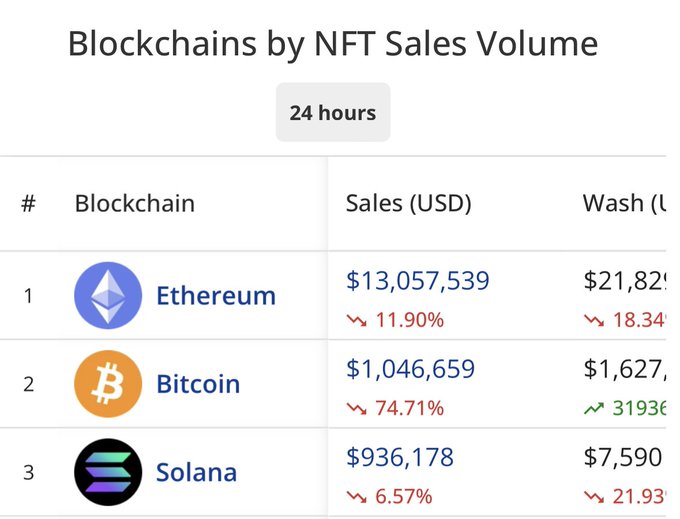Open the Solana blockchain link
Image resolution: width=680 pixels, height=519 pixels.
tap(196, 472)
